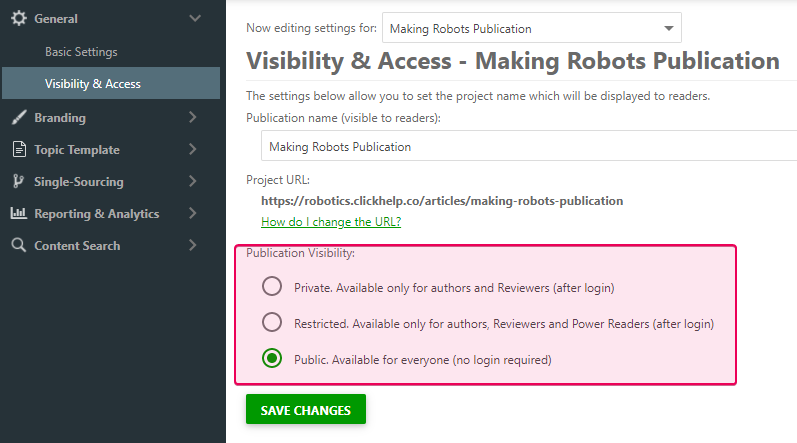Screen dimensions: 797x443
Task: Click the project URL text
Action: [442, 201]
